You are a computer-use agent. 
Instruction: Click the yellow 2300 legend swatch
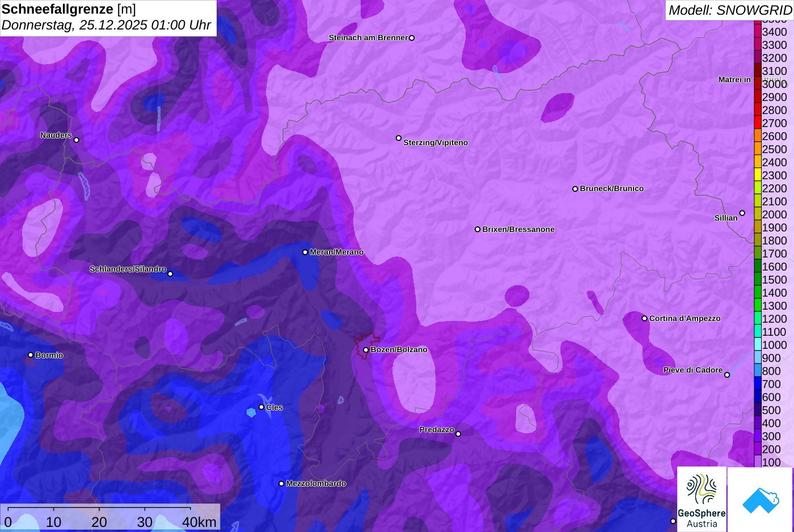757,175
